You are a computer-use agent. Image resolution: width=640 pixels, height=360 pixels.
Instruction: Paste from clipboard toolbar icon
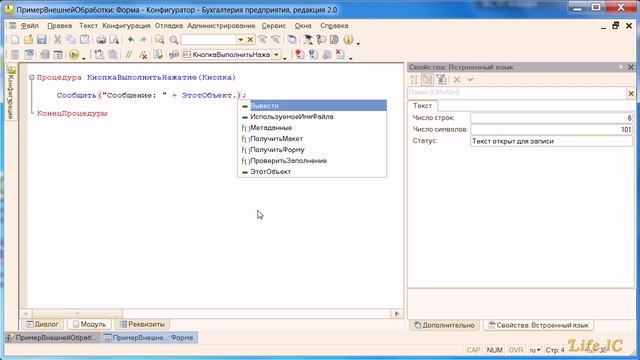(x=84, y=40)
